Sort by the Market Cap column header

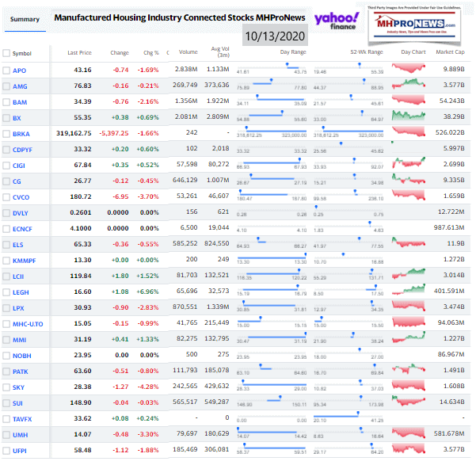tap(450, 52)
